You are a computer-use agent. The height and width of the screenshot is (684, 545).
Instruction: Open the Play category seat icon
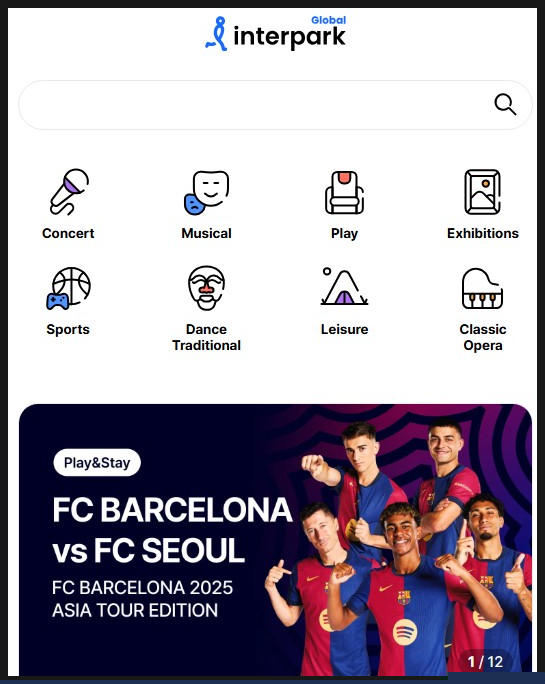click(344, 192)
